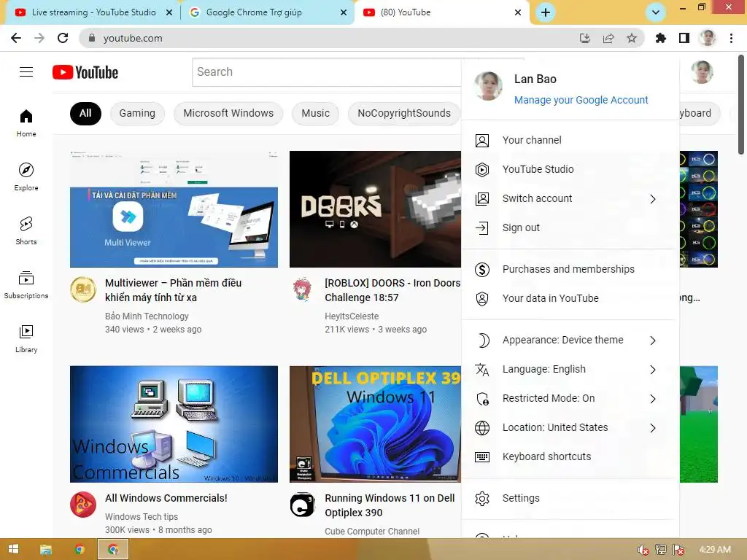This screenshot has width=747, height=560.
Task: Open the Windows Start button
Action: [13, 550]
